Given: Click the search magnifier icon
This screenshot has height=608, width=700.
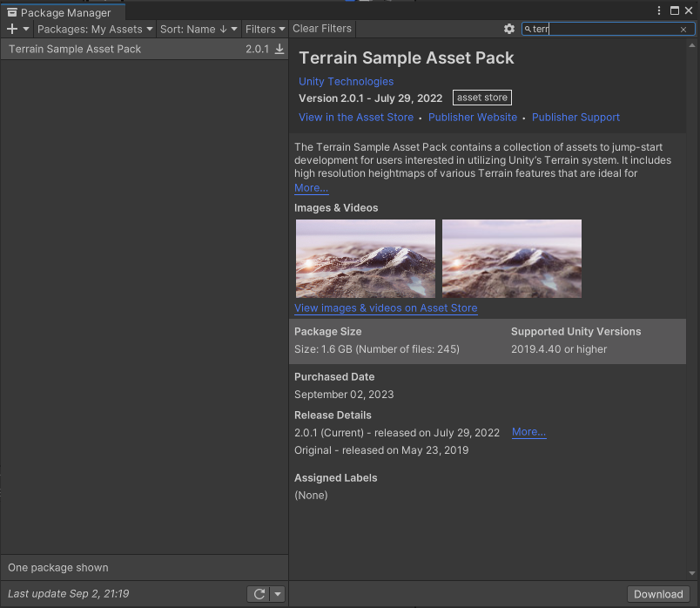Looking at the screenshot, I should click(528, 29).
